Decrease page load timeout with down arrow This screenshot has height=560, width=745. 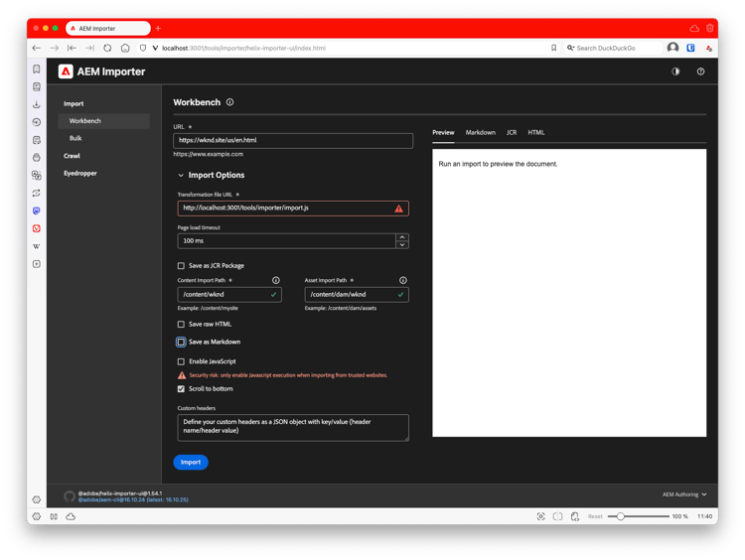pyautogui.click(x=402, y=244)
